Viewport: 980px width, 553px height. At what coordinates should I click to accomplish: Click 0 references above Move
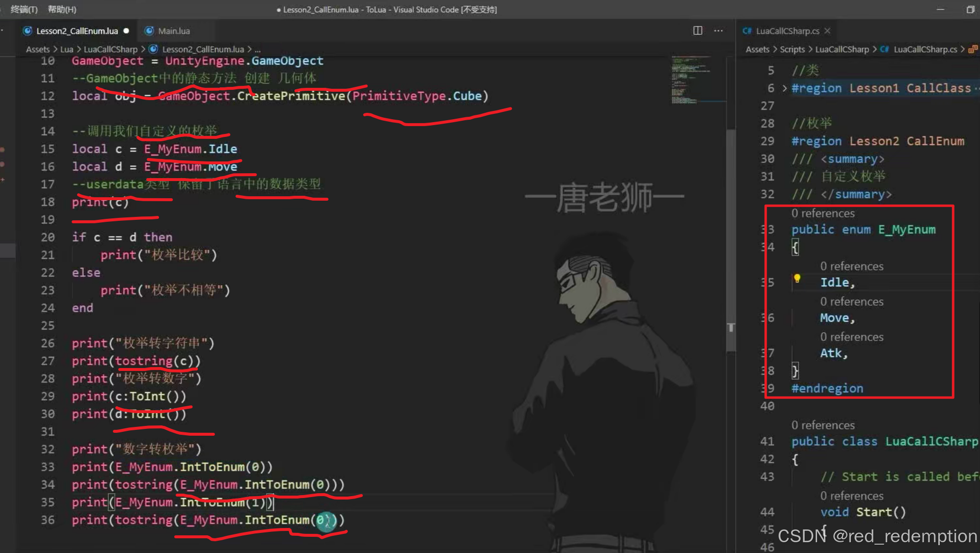pyautogui.click(x=851, y=302)
